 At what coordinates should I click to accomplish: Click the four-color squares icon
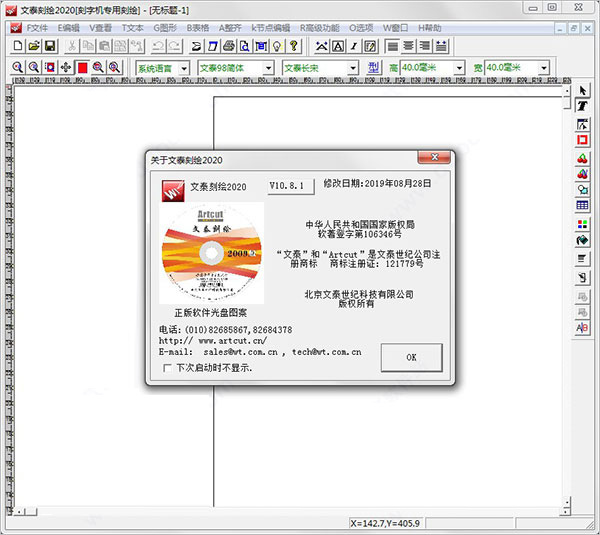582,224
